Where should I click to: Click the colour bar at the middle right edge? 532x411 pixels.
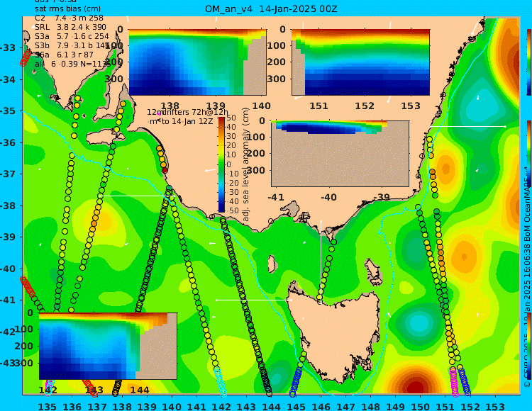(x=529, y=154)
